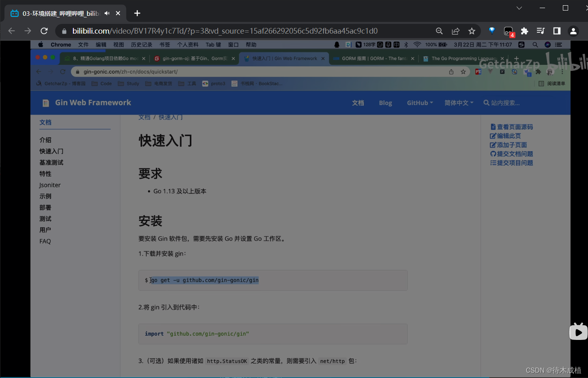The height and width of the screenshot is (378, 588).
Task: Open the proto3 bookmark
Action: (214, 83)
